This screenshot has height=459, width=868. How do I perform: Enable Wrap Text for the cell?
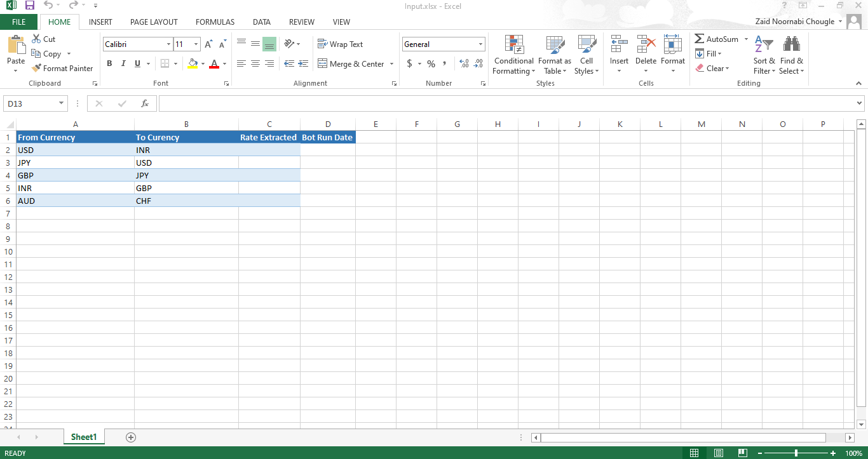340,44
